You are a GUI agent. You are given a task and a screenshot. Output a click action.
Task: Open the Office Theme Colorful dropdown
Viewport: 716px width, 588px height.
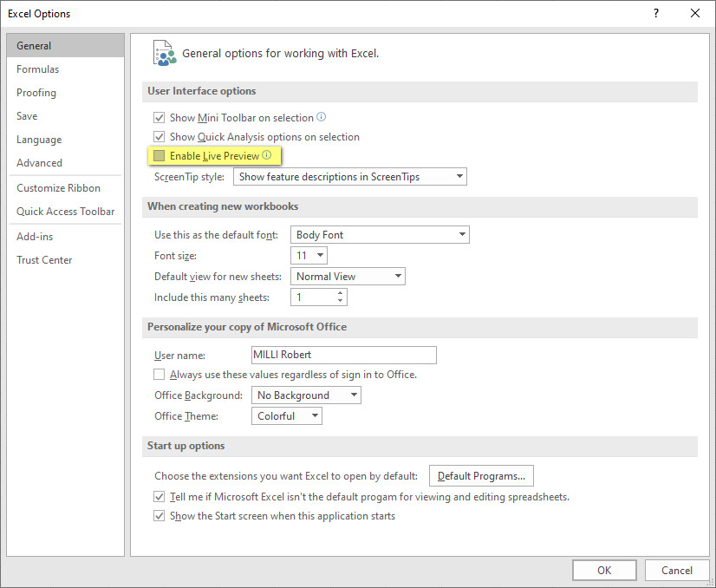click(287, 416)
